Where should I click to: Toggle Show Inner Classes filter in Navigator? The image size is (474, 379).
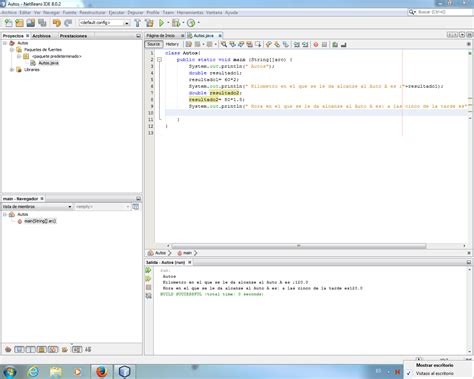53,349
